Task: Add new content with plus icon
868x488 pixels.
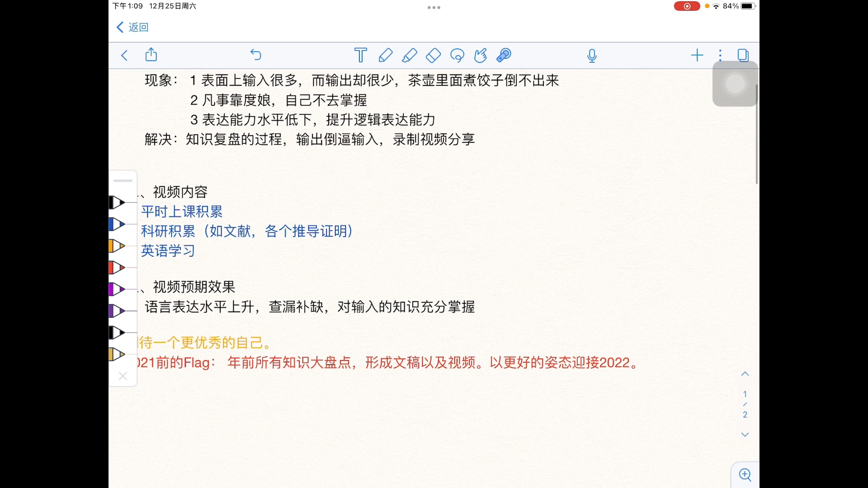Action: [697, 55]
